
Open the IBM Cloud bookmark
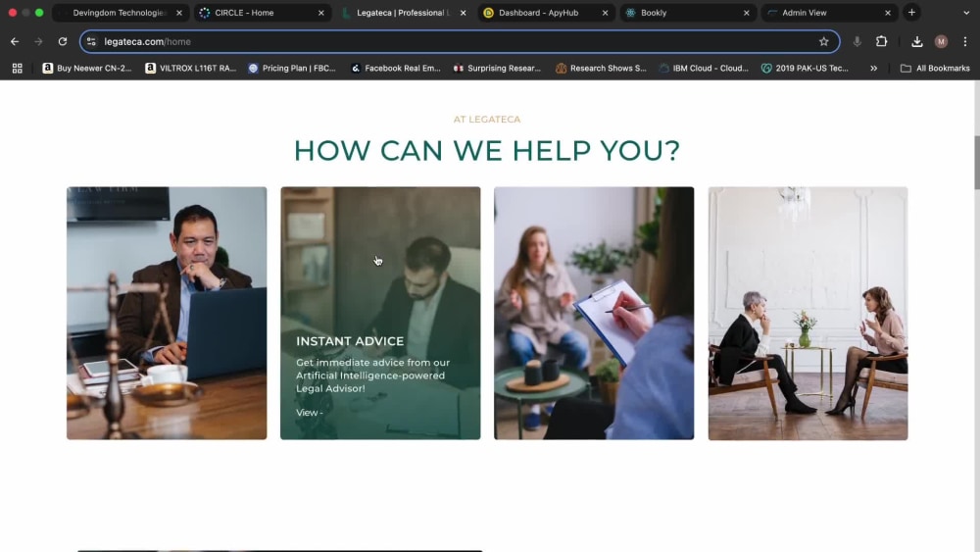coord(703,68)
